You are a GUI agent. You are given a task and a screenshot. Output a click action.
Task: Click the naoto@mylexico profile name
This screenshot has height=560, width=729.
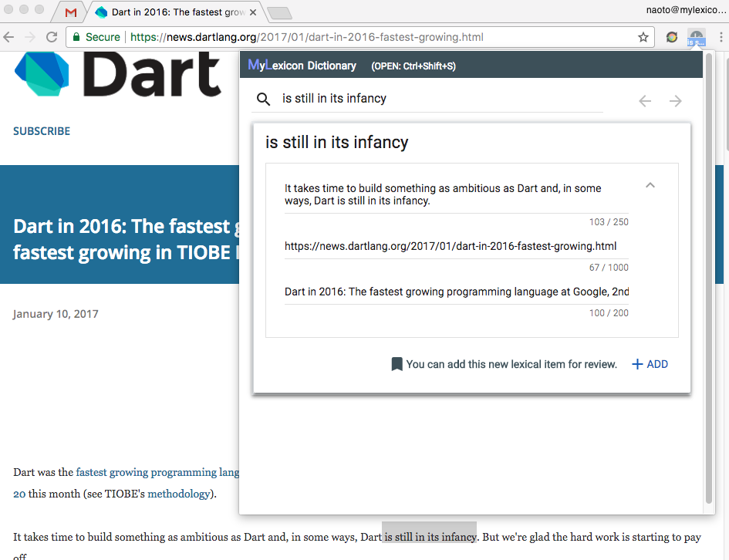(687, 10)
